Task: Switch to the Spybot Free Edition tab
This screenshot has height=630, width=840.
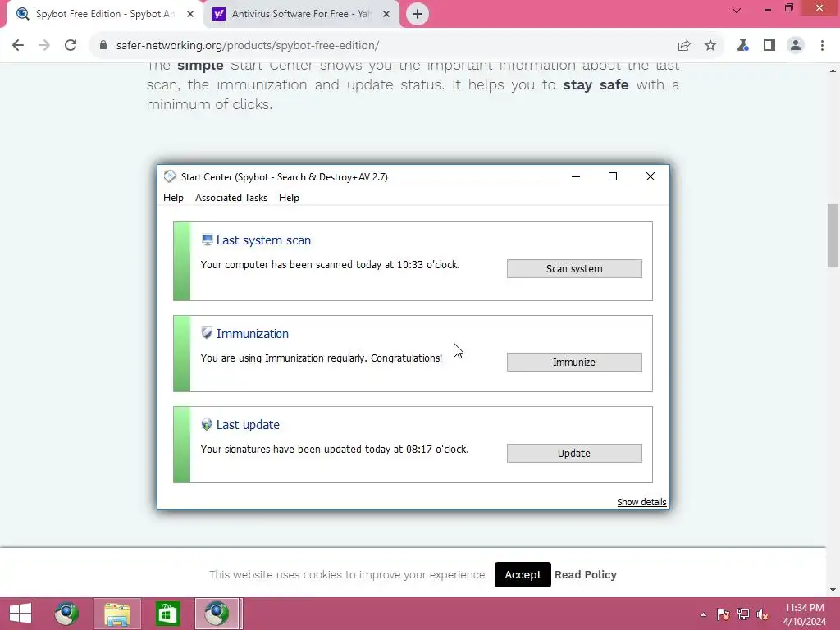Action: click(x=105, y=14)
